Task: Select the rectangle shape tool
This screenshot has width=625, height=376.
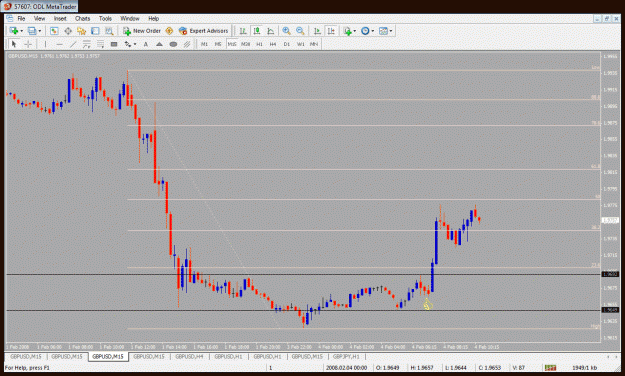Action: 114,44
